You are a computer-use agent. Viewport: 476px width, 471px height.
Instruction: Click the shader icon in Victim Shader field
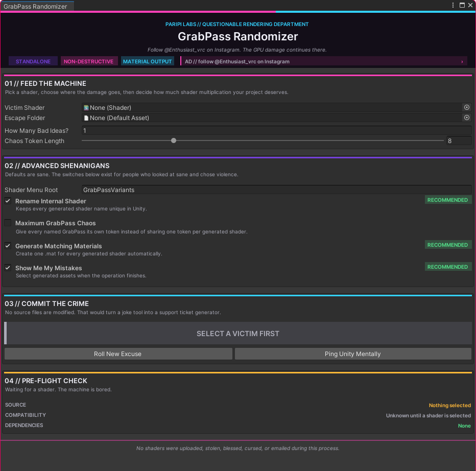[86, 108]
